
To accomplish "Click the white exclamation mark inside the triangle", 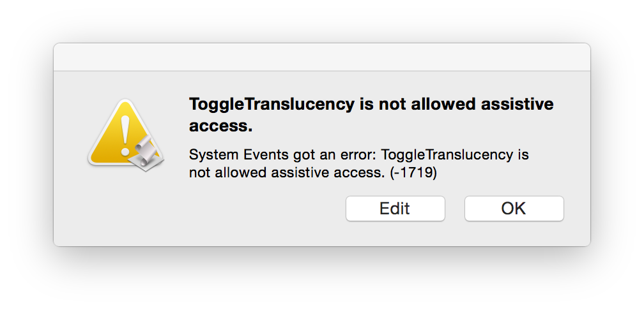I will click(125, 135).
